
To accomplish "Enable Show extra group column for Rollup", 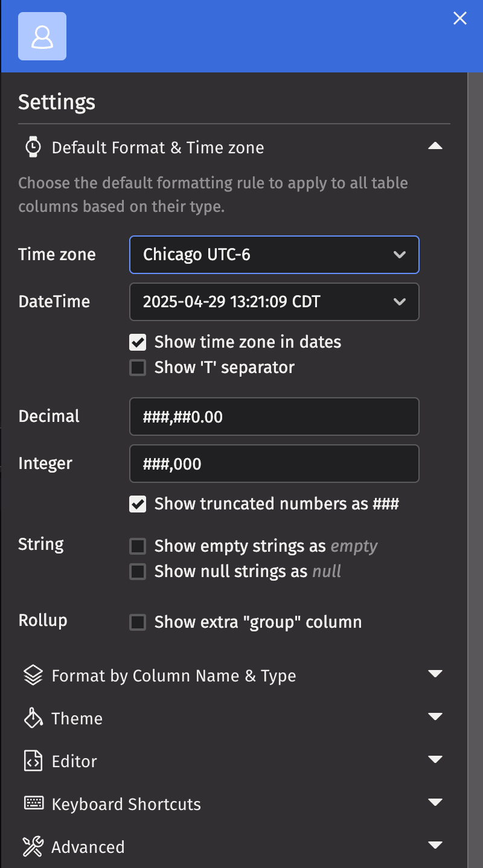I will click(x=138, y=622).
